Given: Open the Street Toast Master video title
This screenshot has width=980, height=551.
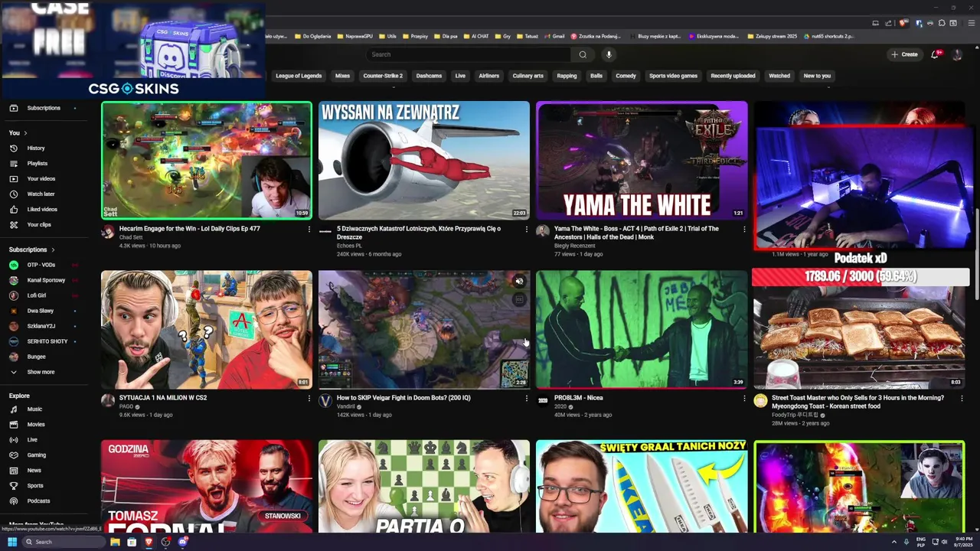Looking at the screenshot, I should coord(857,402).
